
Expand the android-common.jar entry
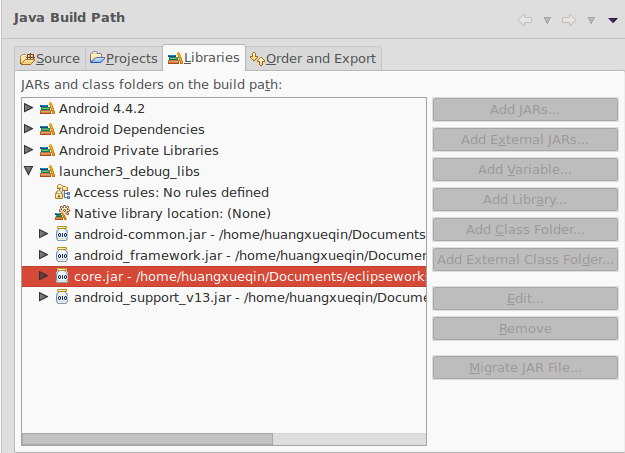point(43,234)
